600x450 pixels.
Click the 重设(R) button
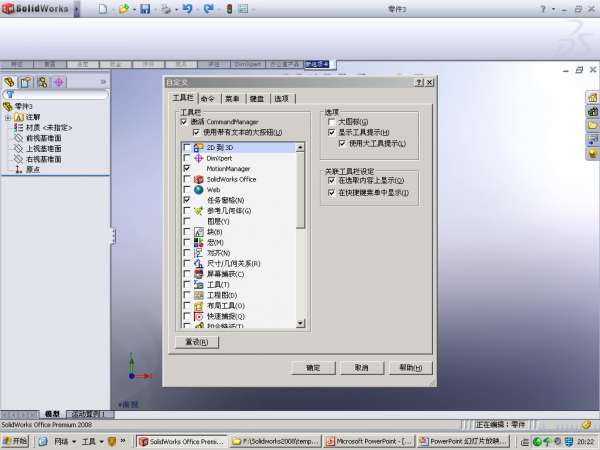coord(197,342)
